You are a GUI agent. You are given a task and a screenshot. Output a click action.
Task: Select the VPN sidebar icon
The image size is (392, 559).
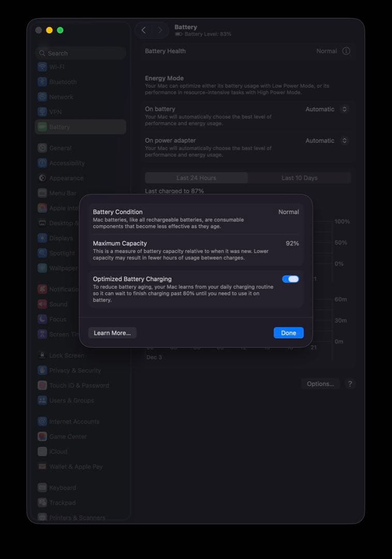click(x=42, y=112)
